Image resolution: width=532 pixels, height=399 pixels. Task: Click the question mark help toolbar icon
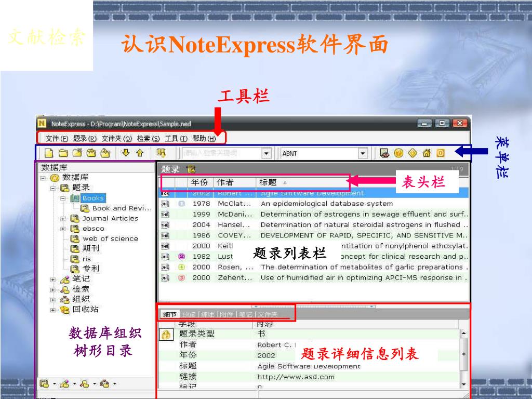coord(398,153)
